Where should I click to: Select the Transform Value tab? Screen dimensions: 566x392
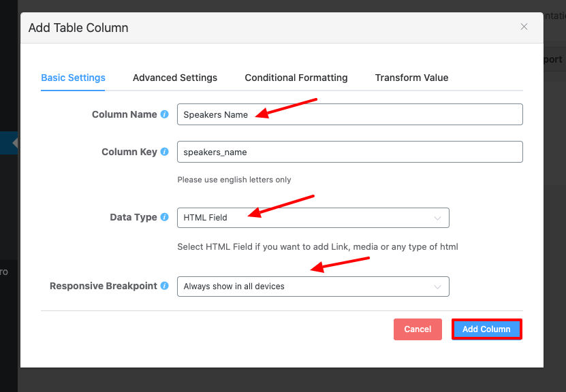411,78
